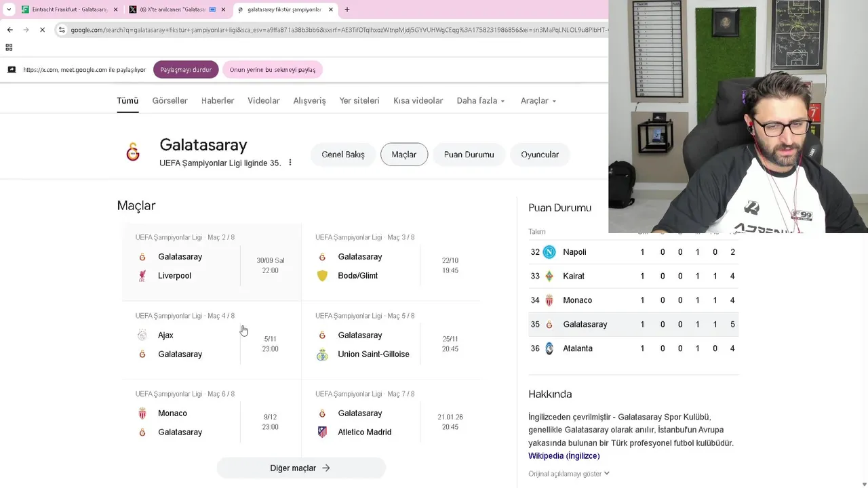Open the Galatasaray vs Bodø/Glimt match
The width and height of the screenshot is (868, 488).
391,262
